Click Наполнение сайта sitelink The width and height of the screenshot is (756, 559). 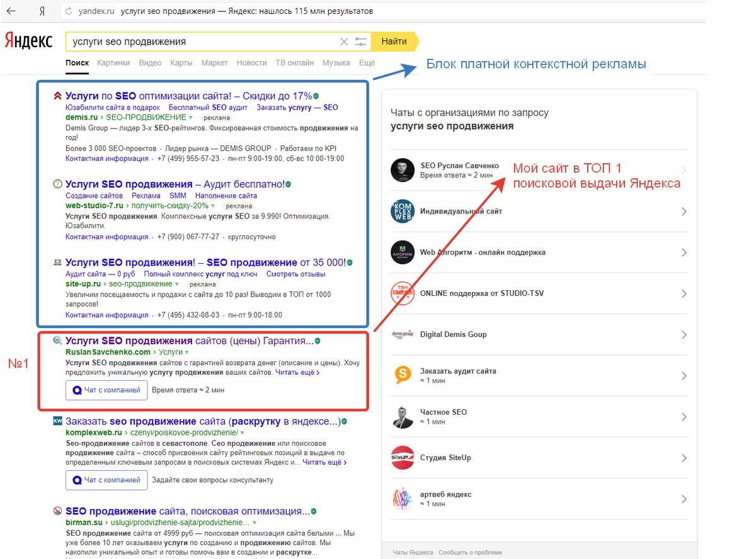pyautogui.click(x=226, y=196)
